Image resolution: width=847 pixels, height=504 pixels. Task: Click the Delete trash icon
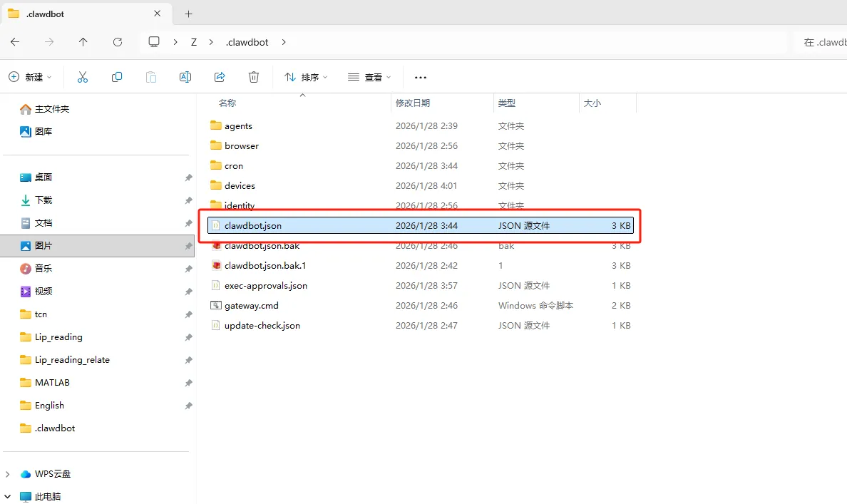pyautogui.click(x=254, y=77)
